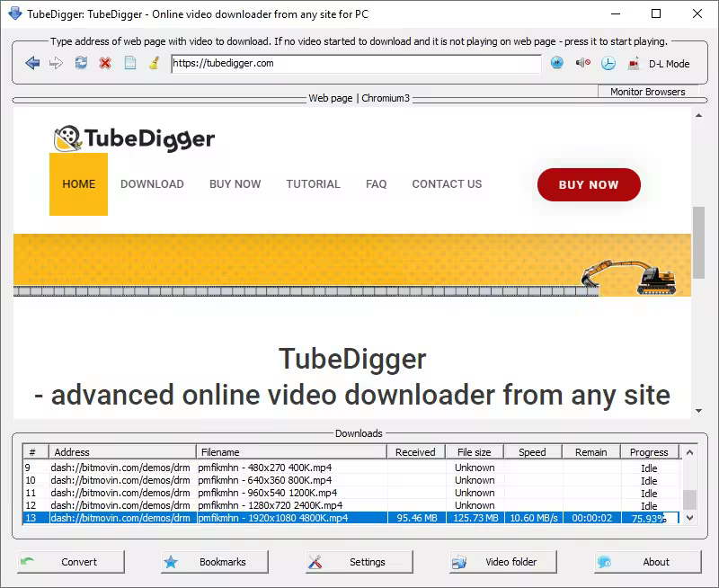Screen dimensions: 719x588
Task: Sort by the Progress column header
Action: pyautogui.click(x=649, y=451)
